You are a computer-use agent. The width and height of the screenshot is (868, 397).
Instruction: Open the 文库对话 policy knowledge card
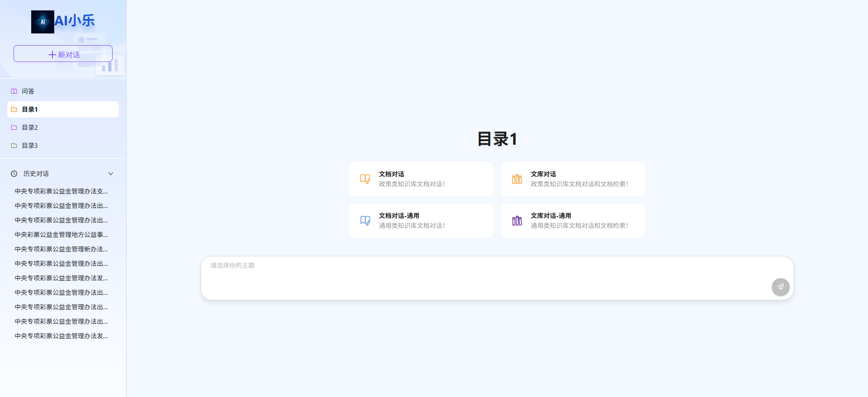pos(573,179)
